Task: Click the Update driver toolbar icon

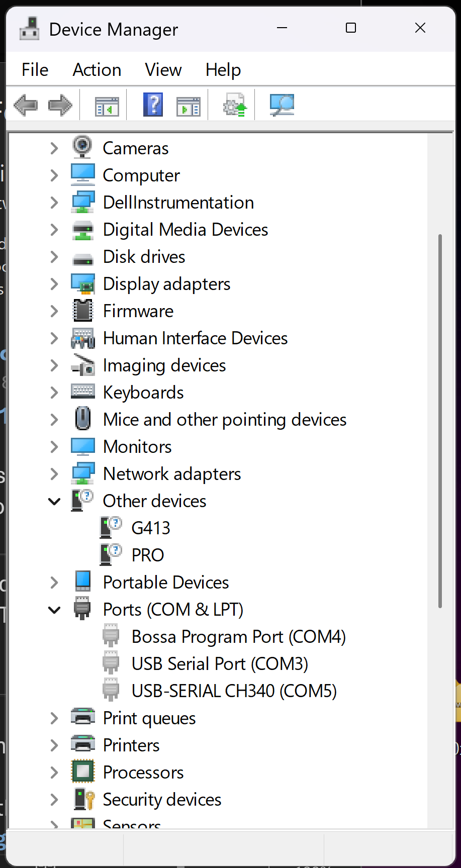Action: [233, 105]
